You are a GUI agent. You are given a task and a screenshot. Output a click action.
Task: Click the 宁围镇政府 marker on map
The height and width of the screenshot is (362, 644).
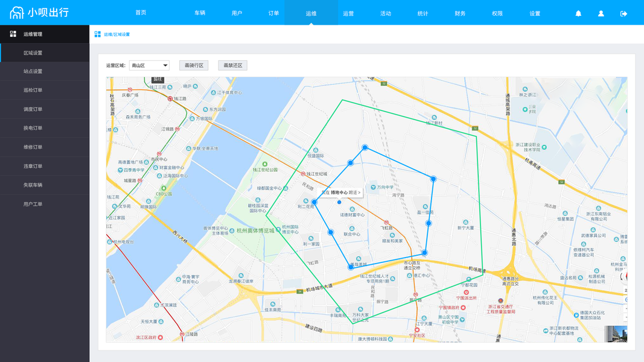(464, 308)
